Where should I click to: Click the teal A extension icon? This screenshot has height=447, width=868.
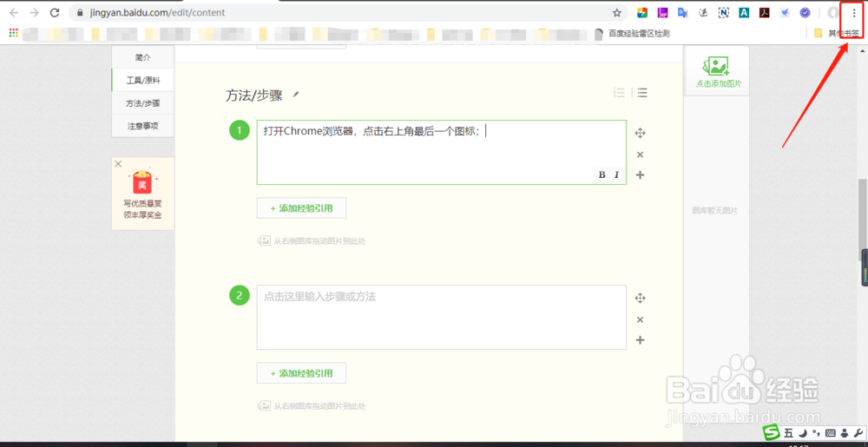744,12
